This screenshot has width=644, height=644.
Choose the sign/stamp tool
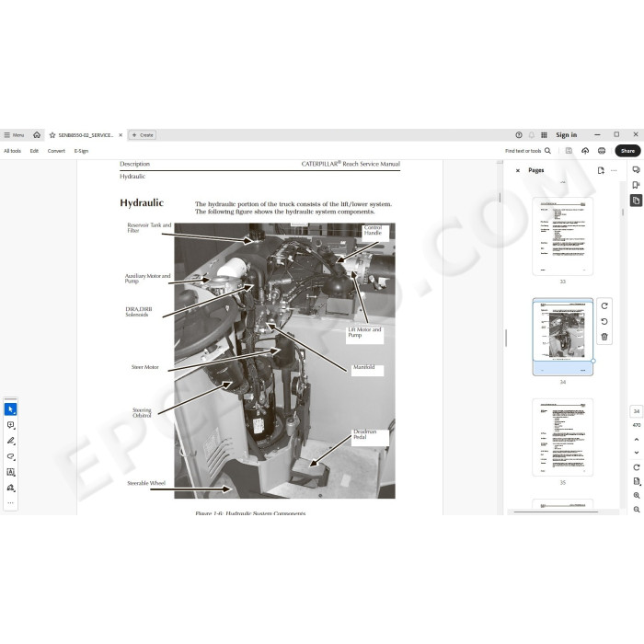(x=11, y=488)
